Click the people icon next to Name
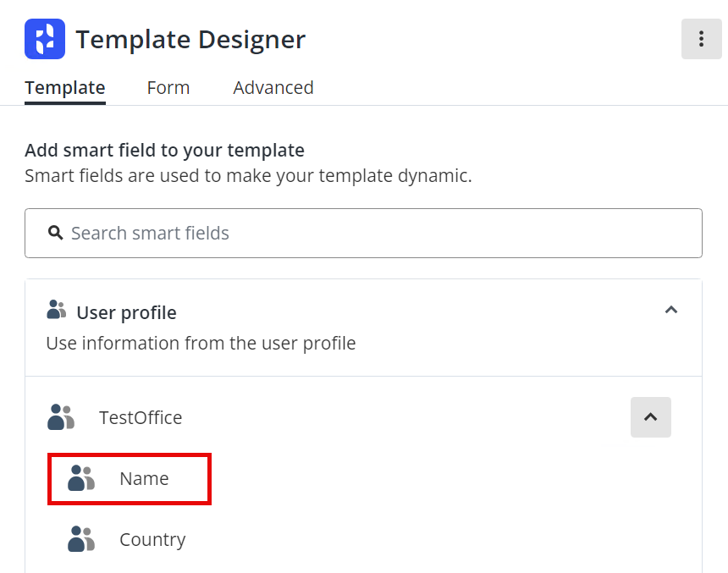The width and height of the screenshot is (728, 573). [81, 478]
